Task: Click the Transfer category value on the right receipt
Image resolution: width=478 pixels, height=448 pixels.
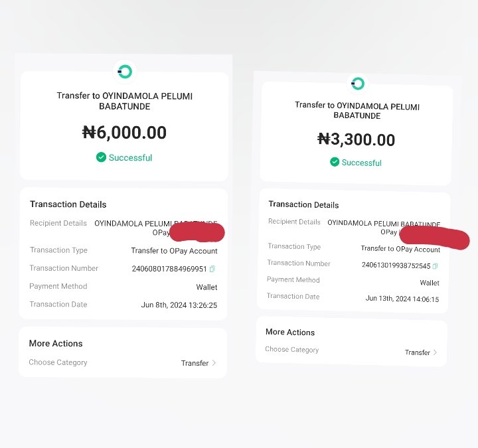Action: [418, 352]
